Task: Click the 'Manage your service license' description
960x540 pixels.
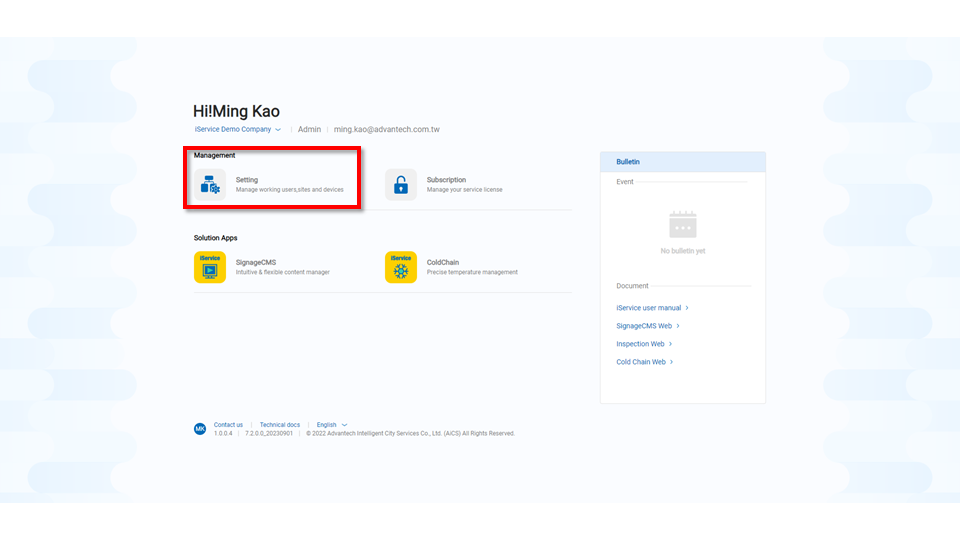Action: point(464,190)
